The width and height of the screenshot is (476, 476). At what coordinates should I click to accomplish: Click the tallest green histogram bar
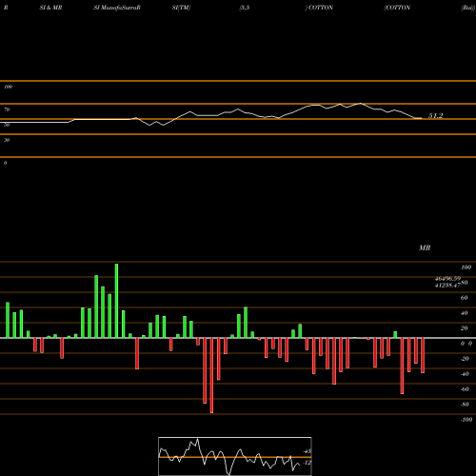116,301
